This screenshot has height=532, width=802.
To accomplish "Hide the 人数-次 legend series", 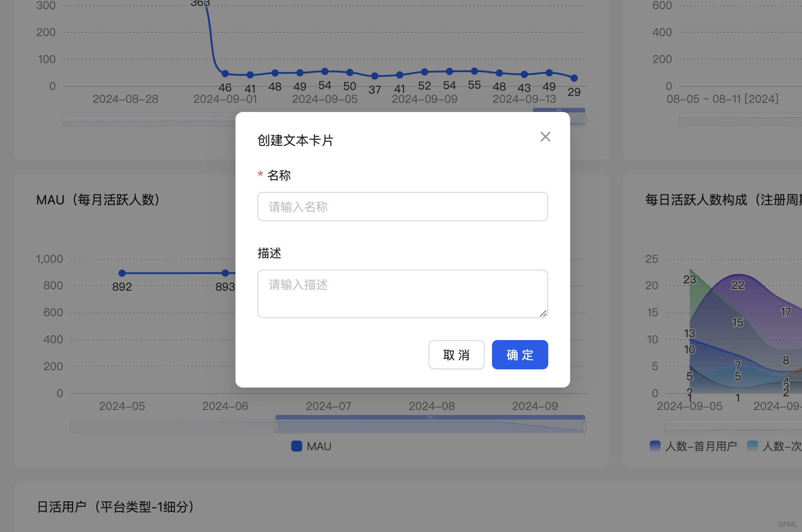I will point(775,446).
